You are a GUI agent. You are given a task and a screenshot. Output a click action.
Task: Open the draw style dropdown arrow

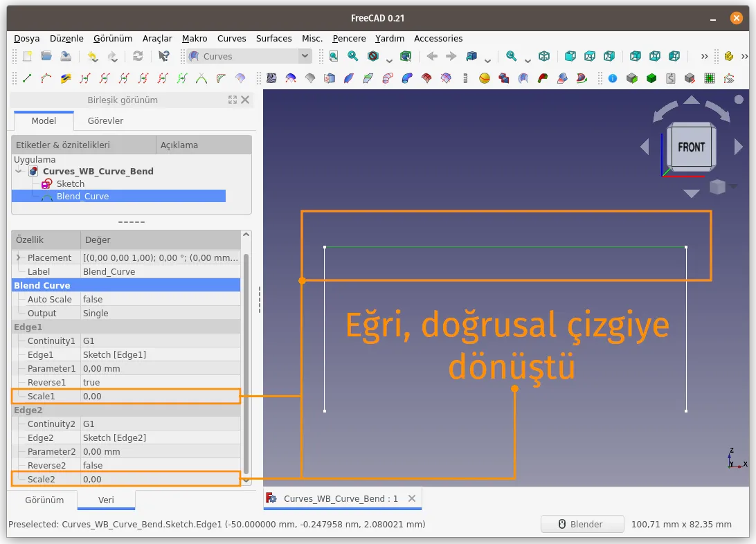coord(388,60)
